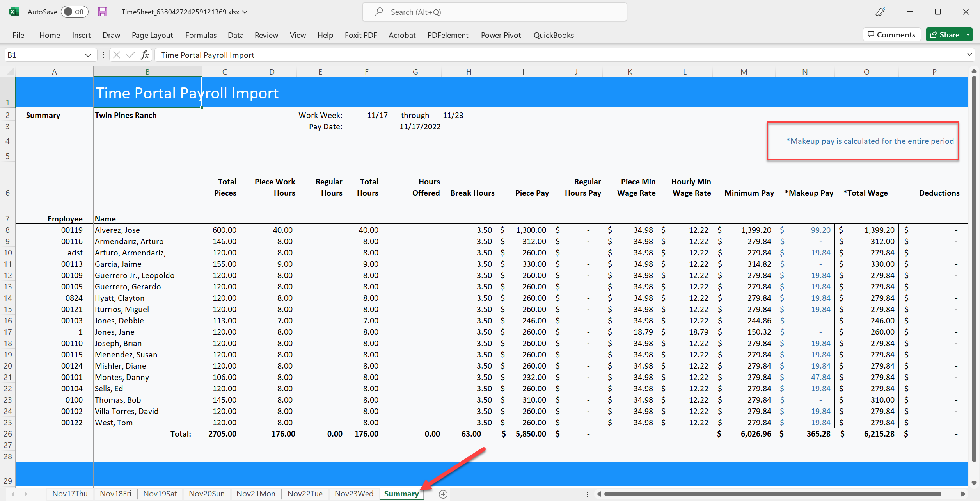Click the pay date 11/17/2022 cell
980x501 pixels.
420,127
